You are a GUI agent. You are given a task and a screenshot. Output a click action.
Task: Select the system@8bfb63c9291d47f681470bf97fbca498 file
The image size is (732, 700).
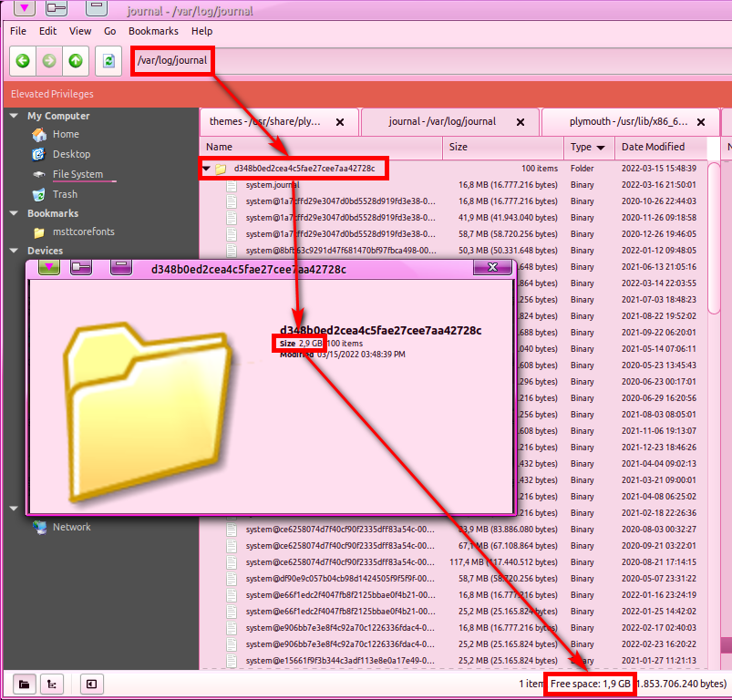[x=454, y=251]
